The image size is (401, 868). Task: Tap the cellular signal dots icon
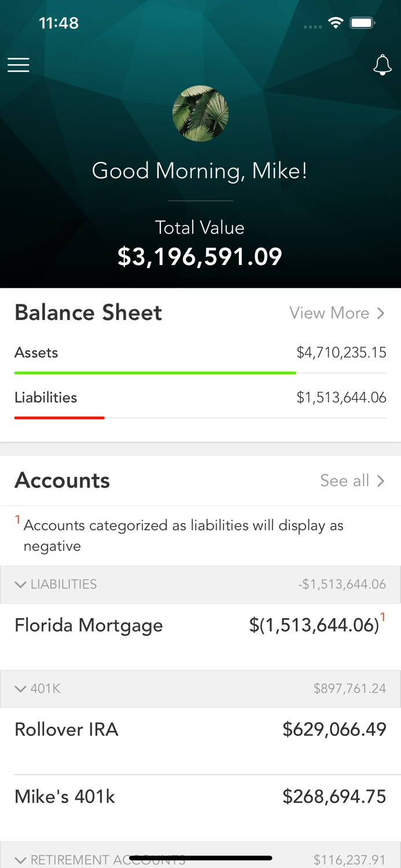pos(312,25)
